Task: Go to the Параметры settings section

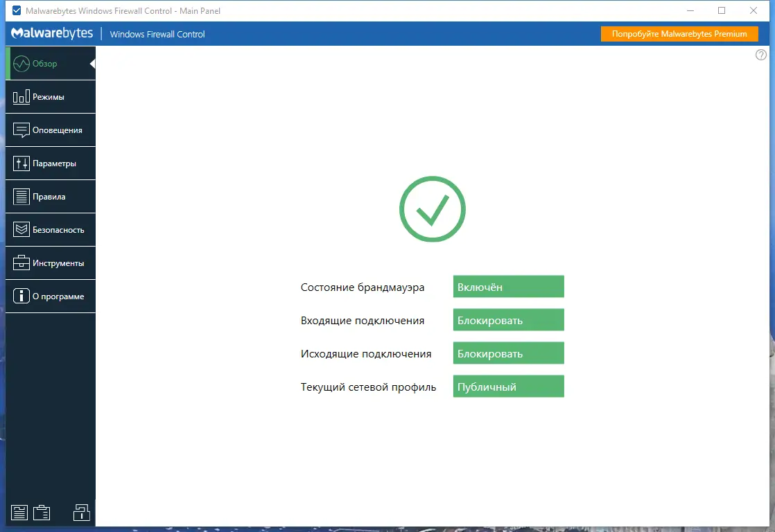Action: coord(51,163)
